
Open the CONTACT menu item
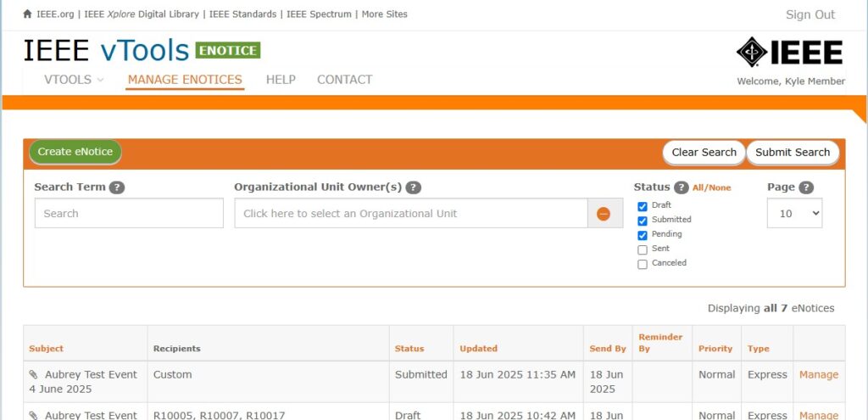click(344, 79)
